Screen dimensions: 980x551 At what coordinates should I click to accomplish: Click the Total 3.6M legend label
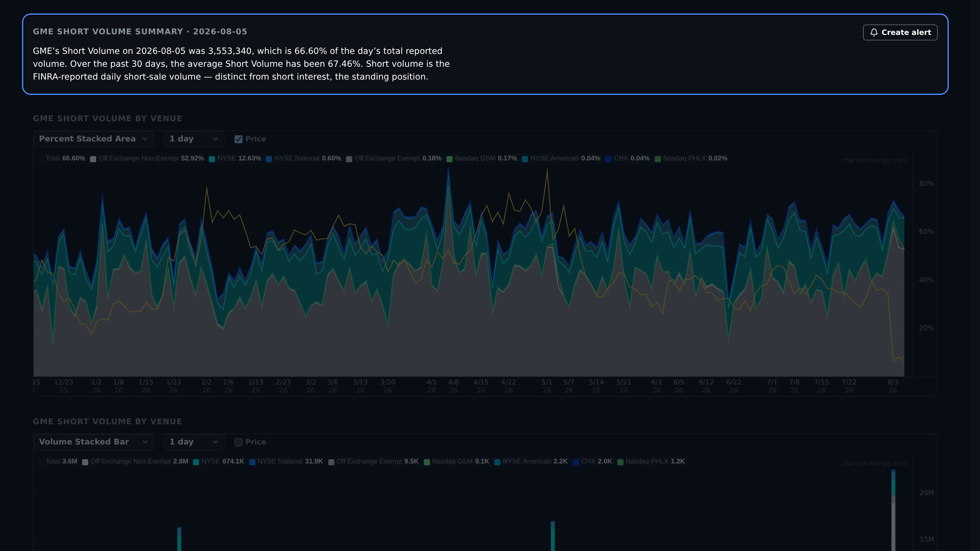point(61,461)
